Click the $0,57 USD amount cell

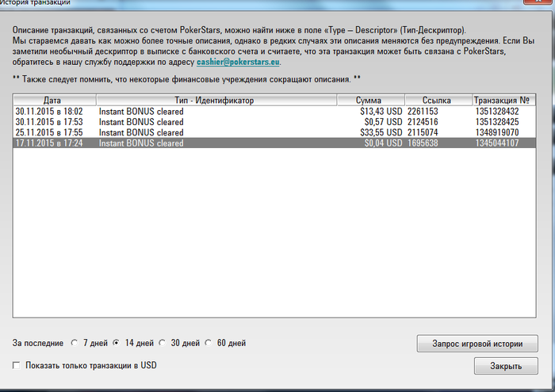point(383,122)
